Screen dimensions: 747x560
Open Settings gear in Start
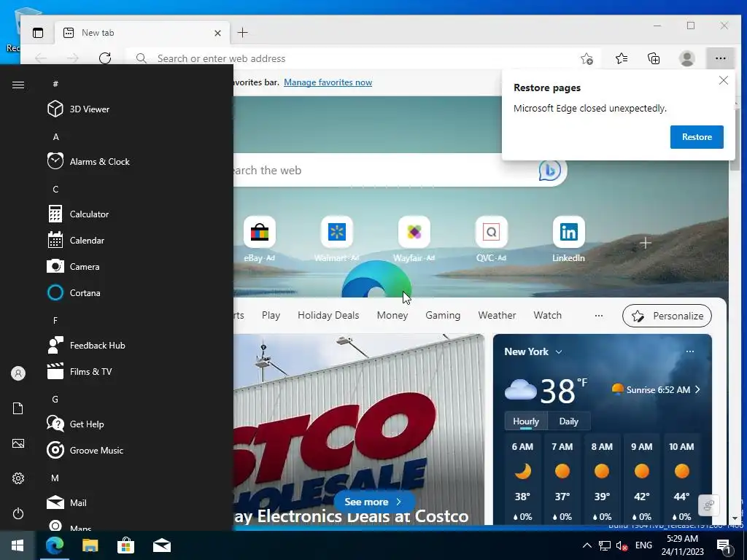(x=18, y=478)
